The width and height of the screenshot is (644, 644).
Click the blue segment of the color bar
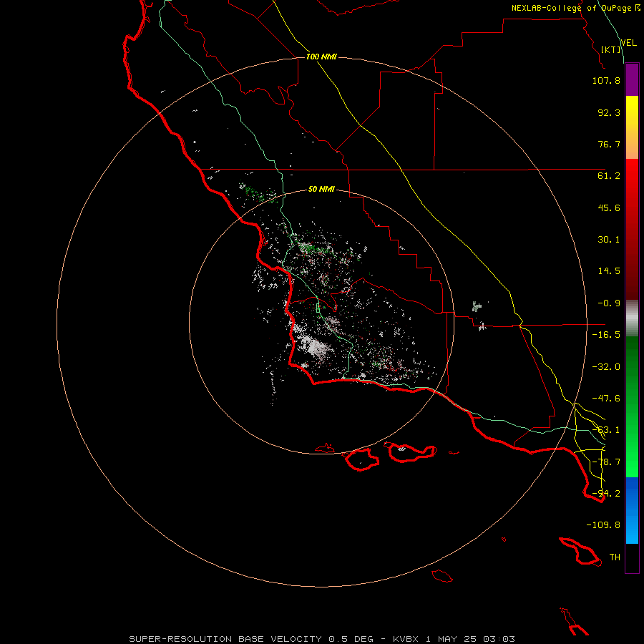[x=632, y=510]
